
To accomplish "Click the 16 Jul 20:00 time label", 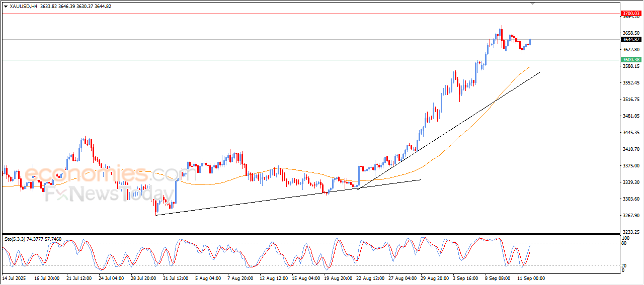I will coord(46,278).
